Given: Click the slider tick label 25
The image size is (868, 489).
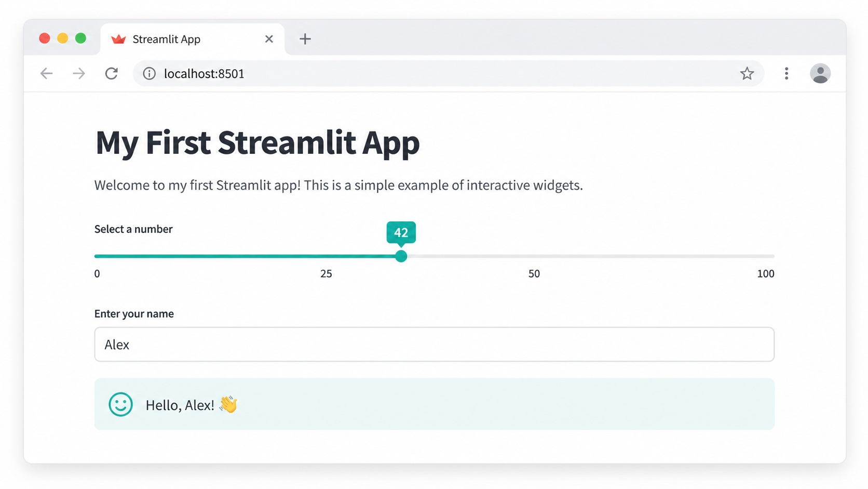Looking at the screenshot, I should tap(326, 274).
